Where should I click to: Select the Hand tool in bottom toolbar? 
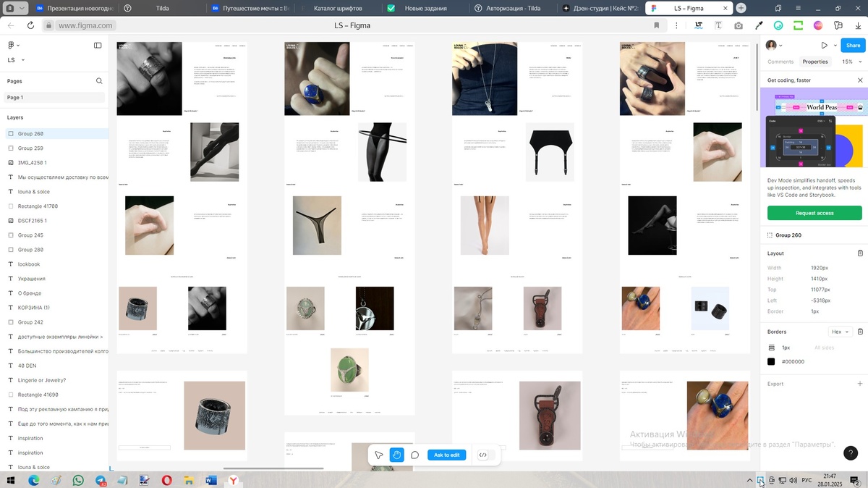[396, 455]
